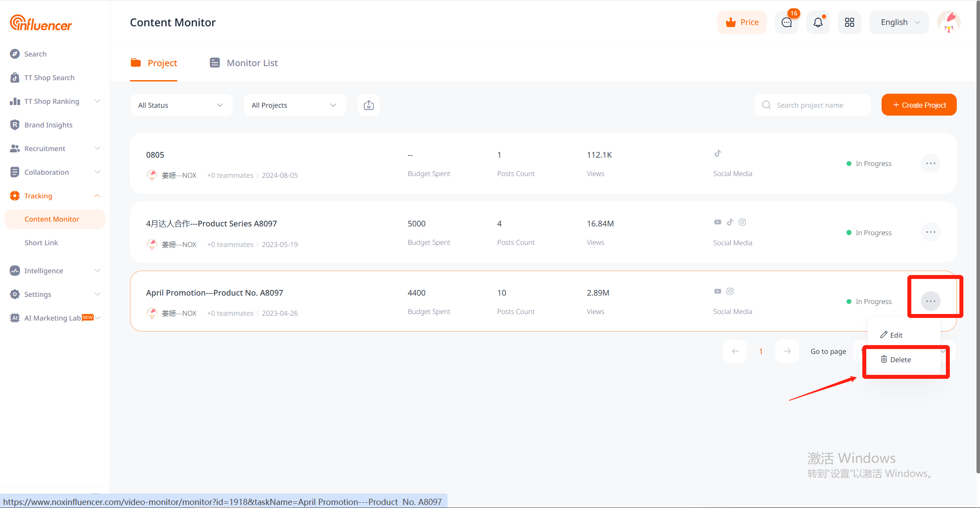980x508 pixels.
Task: Open three-dots menu for 4月达人合作 project
Action: point(931,232)
